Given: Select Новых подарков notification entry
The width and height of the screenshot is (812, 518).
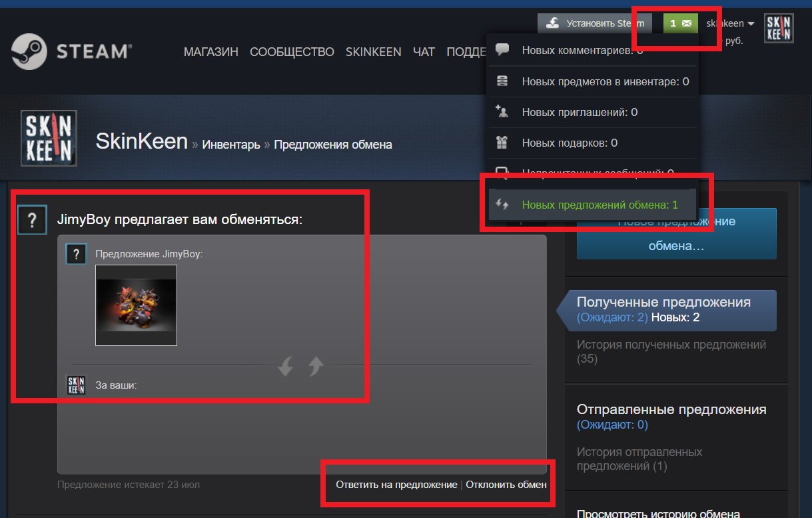Looking at the screenshot, I should pos(593,143).
